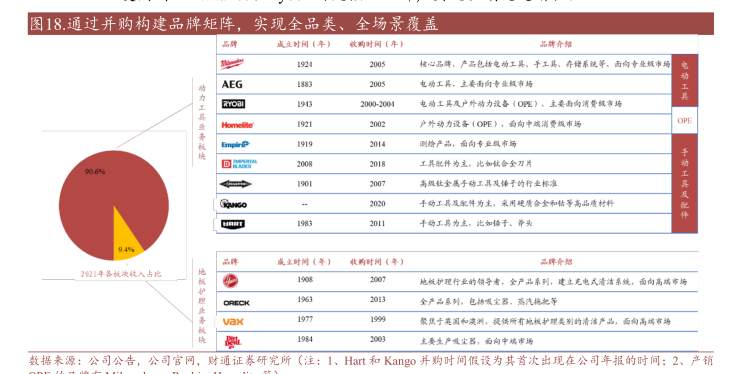This screenshot has width=733, height=374.
Task: Click the orange Vax logo
Action: [x=233, y=322]
